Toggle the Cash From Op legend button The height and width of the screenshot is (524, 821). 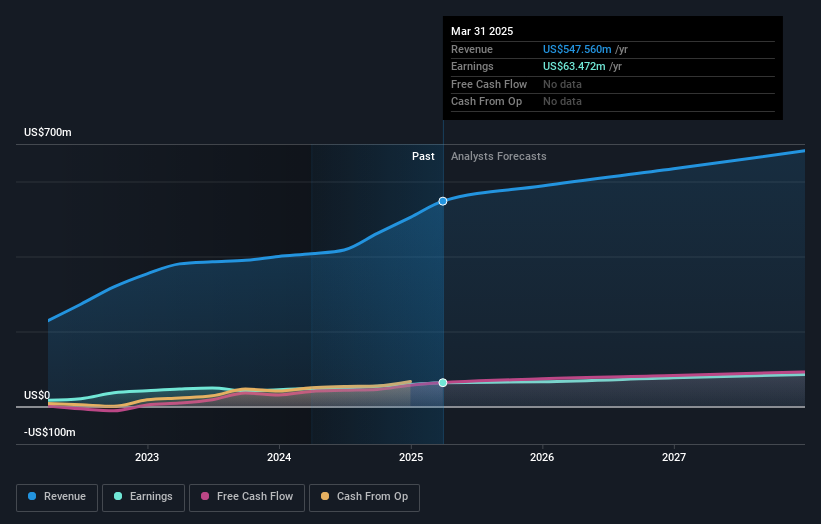point(364,497)
